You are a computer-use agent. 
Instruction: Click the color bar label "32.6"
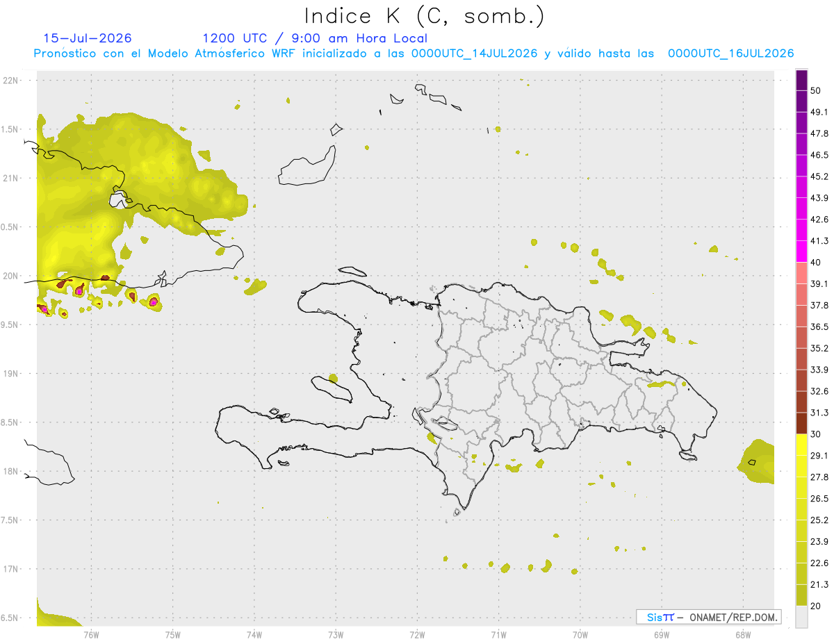click(x=820, y=391)
